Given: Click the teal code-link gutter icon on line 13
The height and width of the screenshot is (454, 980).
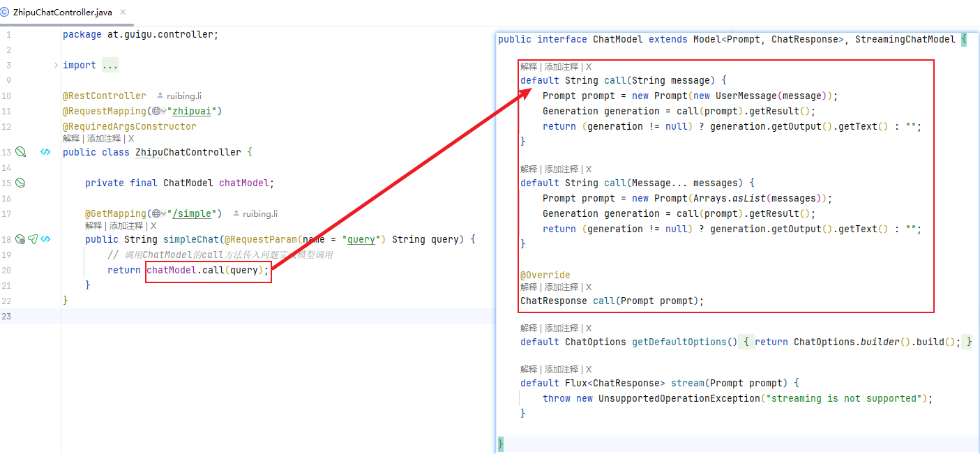Looking at the screenshot, I should point(45,152).
